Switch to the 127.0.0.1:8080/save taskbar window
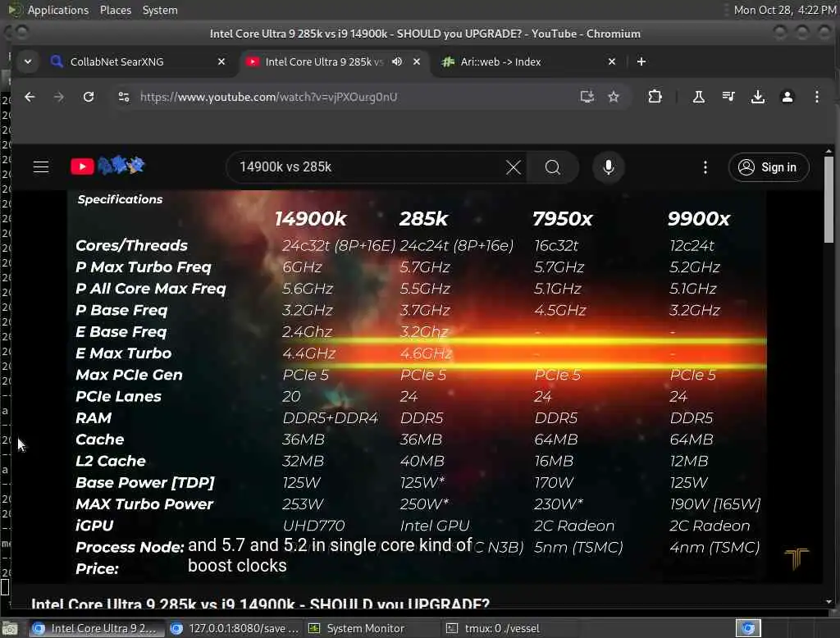This screenshot has width=840, height=638. click(x=235, y=628)
